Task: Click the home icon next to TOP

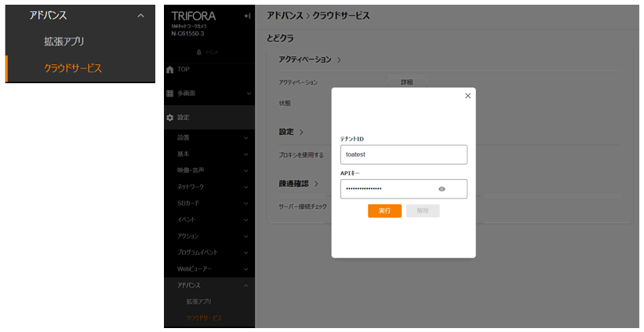Action: pos(170,69)
